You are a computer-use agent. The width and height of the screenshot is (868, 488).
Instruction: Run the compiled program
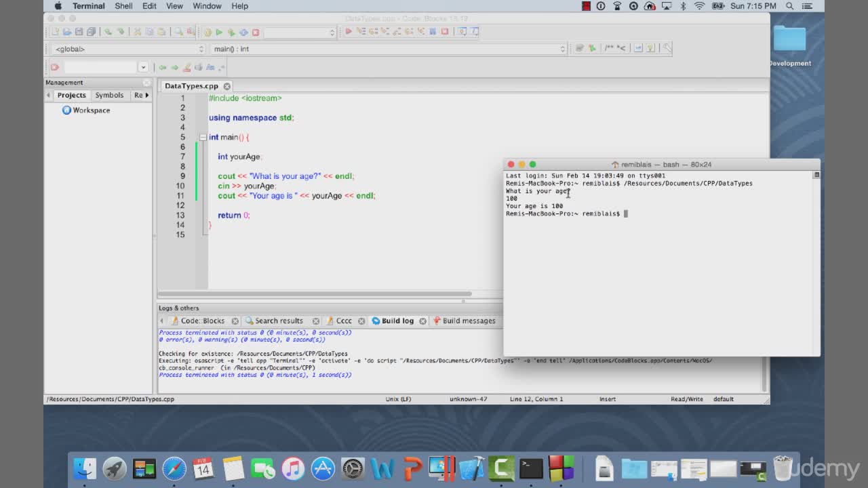218,31
